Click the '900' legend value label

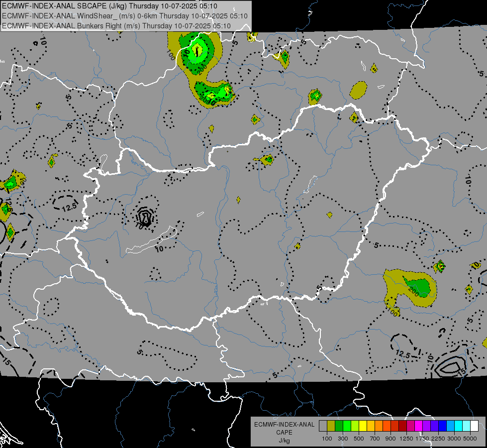coord(390,439)
